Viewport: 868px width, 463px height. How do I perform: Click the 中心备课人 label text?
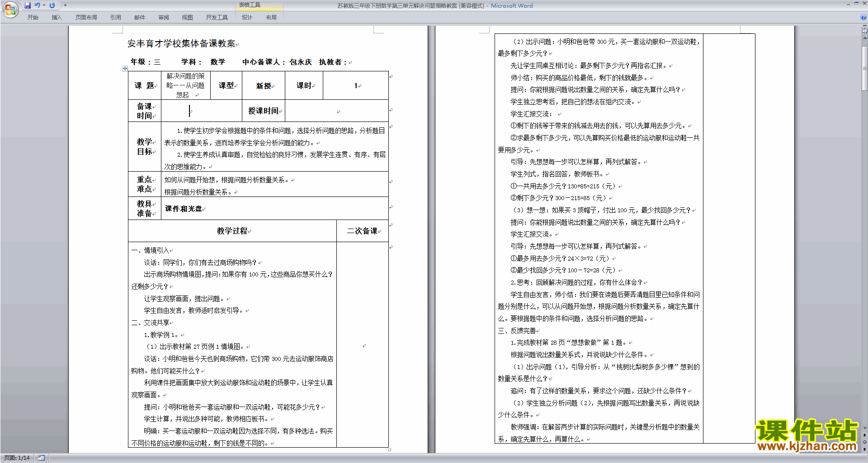pyautogui.click(x=264, y=62)
